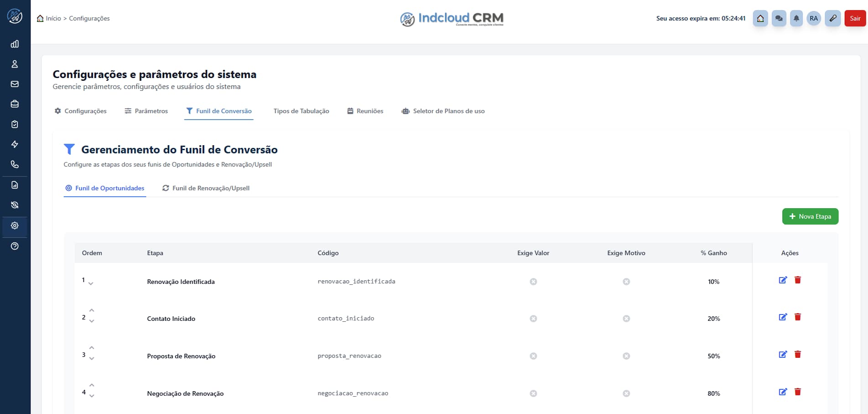Delete the Contato Iniciado stage
868x414 pixels.
pos(798,317)
